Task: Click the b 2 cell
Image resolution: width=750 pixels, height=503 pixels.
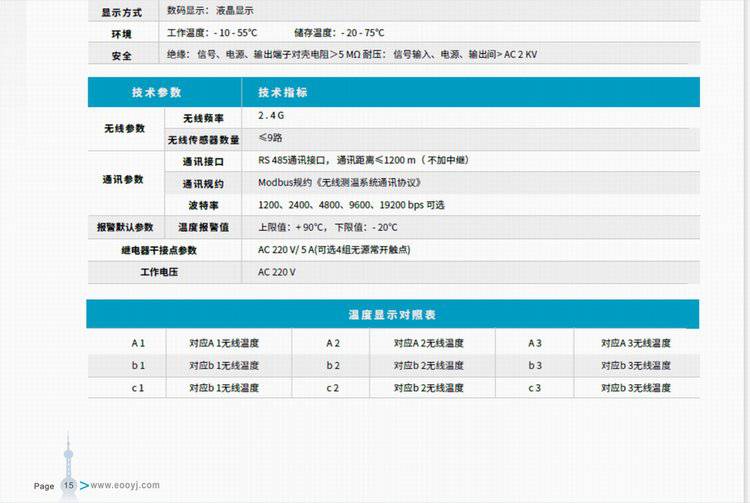Action: click(333, 365)
